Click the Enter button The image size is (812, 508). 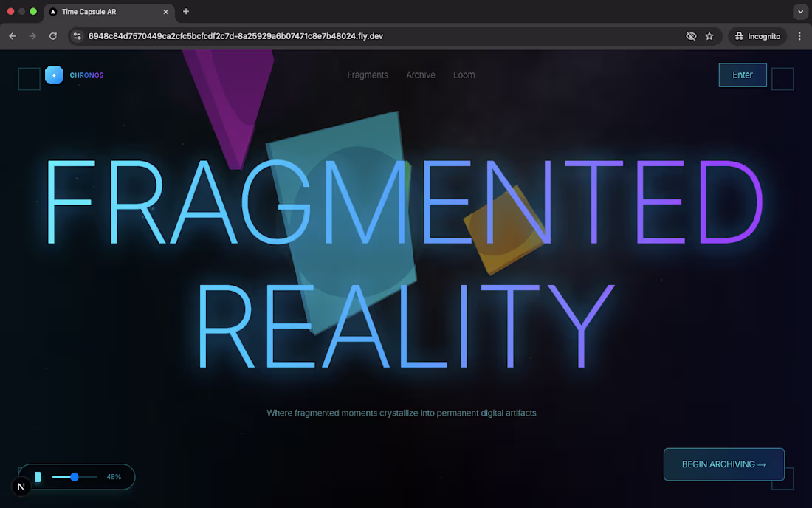click(x=743, y=75)
